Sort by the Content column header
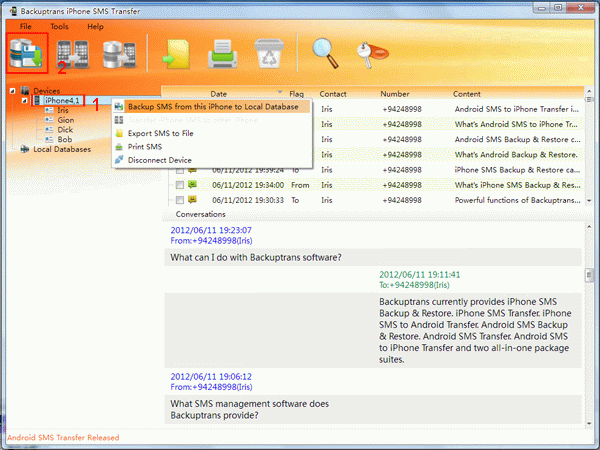Screen dimensions: 600x450 tap(467, 94)
